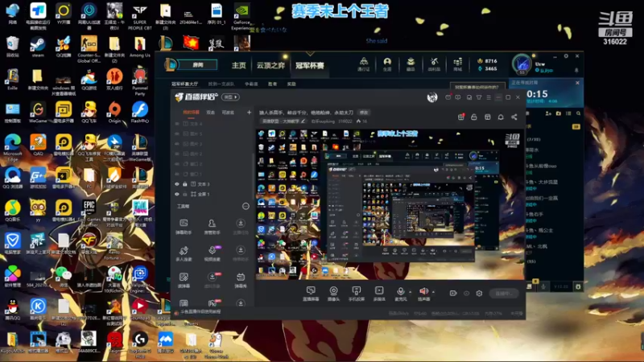
Task: Add a new scene with plus button
Action: tap(249, 112)
